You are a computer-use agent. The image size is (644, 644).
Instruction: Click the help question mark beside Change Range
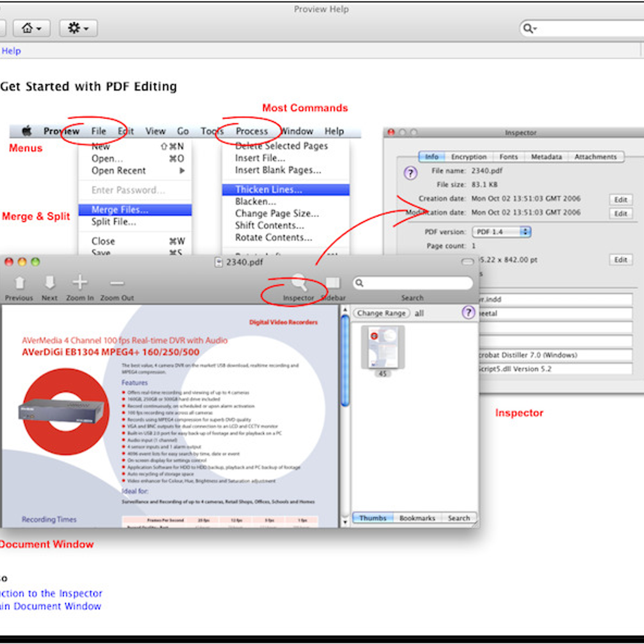coord(468,312)
